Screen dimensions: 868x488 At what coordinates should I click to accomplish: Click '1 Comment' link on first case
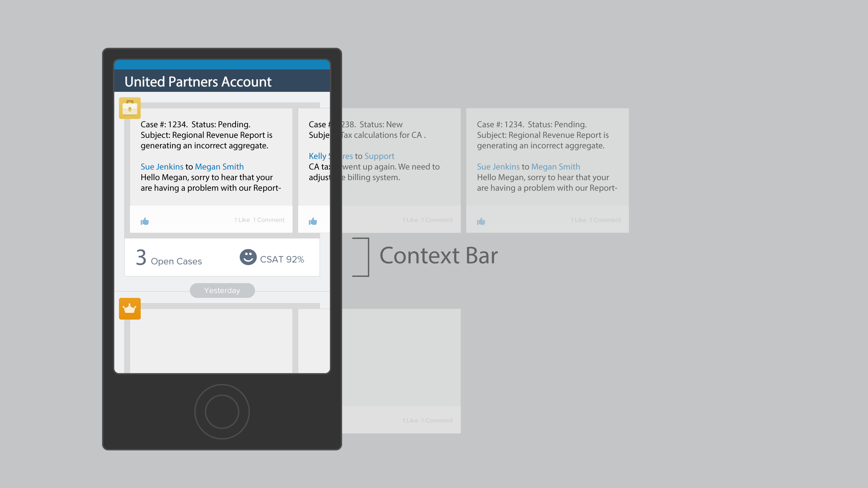coord(270,219)
